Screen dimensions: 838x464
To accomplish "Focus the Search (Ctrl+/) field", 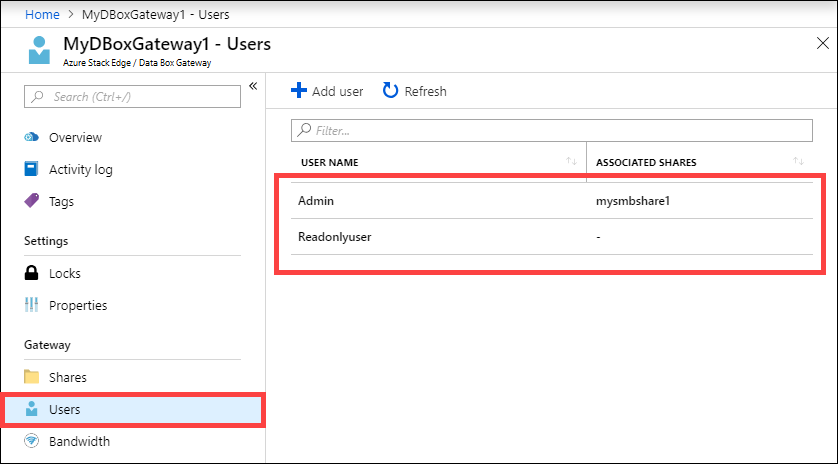I will pos(132,97).
